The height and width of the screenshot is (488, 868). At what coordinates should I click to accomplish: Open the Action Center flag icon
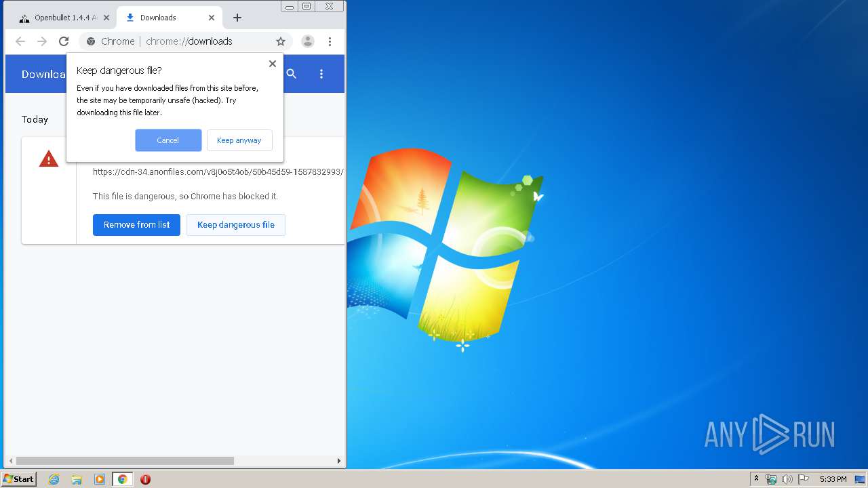click(804, 479)
